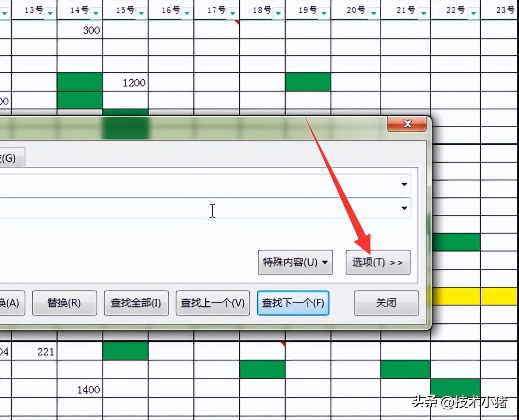The height and width of the screenshot is (420, 519).
Task: Click the 查找全部(I) button
Action: click(x=137, y=303)
